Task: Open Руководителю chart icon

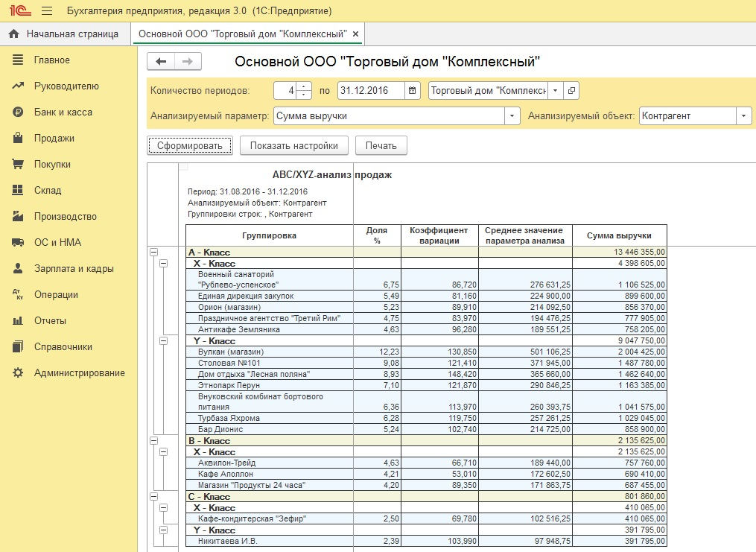Action: [18, 86]
